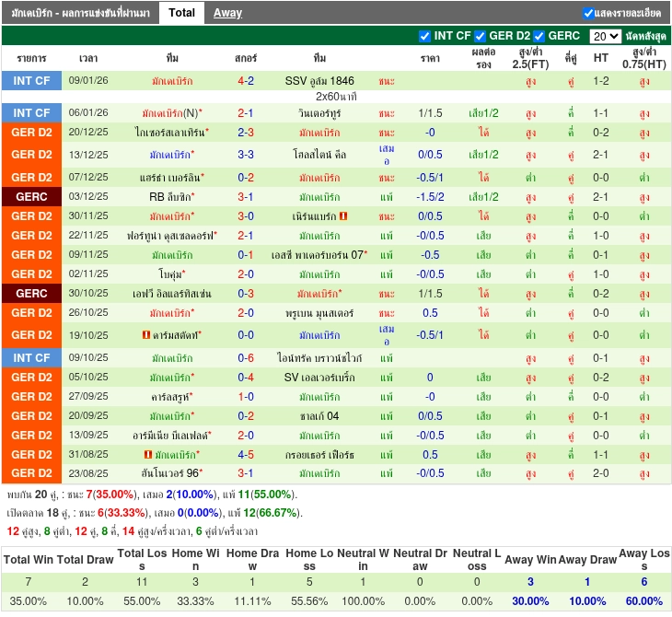
Task: Click the Away Win value 3
Action: (530, 582)
